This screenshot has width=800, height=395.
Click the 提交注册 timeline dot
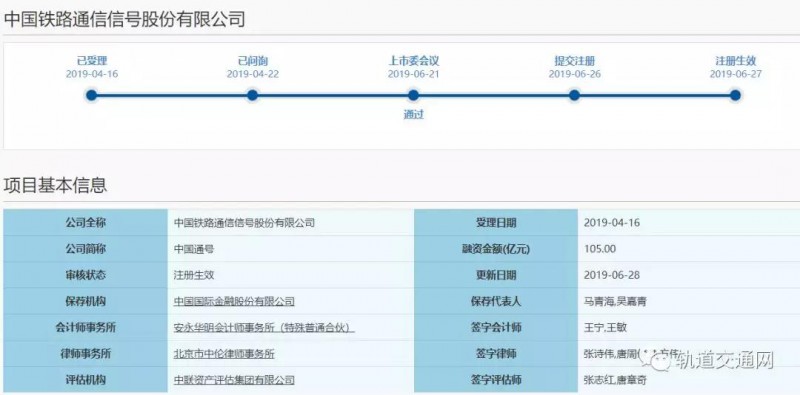(574, 95)
